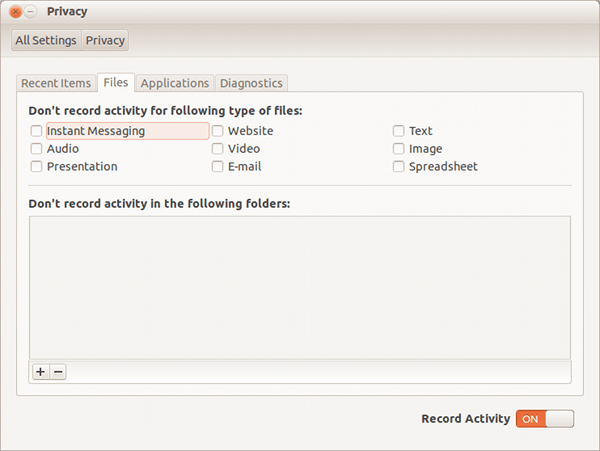Enable the Image checkbox
The height and width of the screenshot is (451, 600).
tap(398, 148)
